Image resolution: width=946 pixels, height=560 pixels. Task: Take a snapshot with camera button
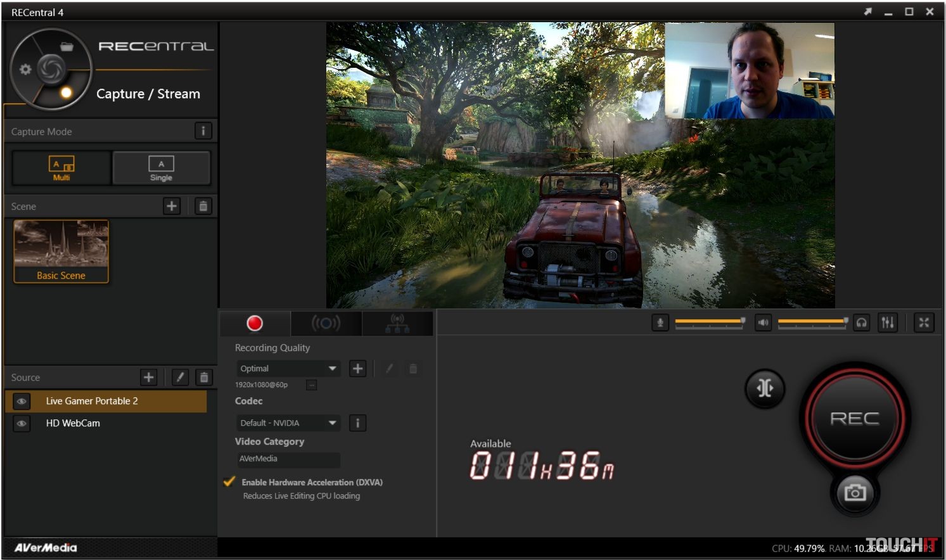[x=855, y=492]
